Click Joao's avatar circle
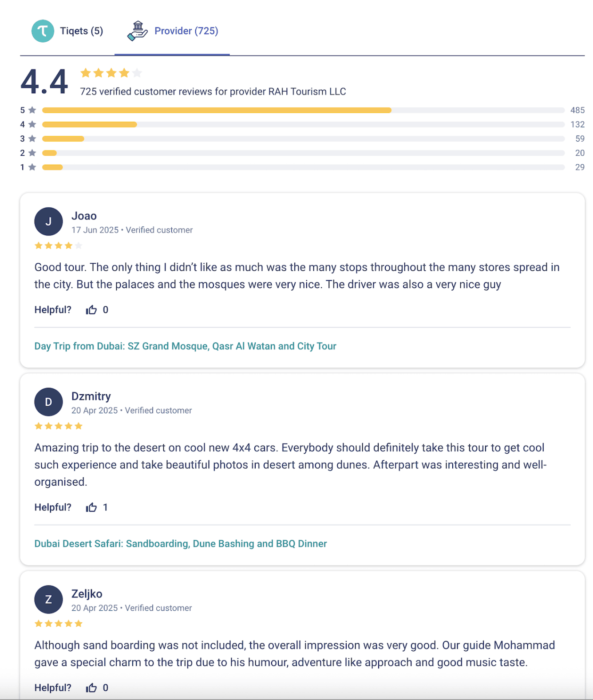The image size is (593, 700). coord(48,221)
